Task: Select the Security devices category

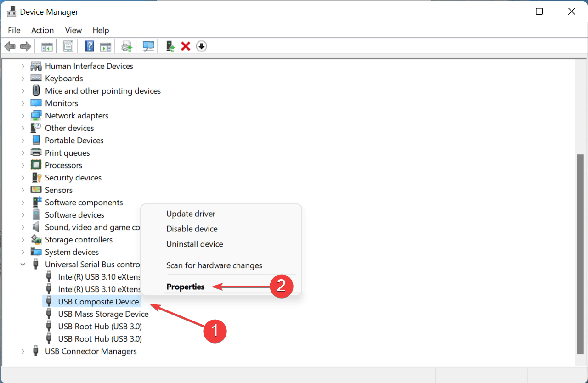Action: pyautogui.click(x=73, y=178)
